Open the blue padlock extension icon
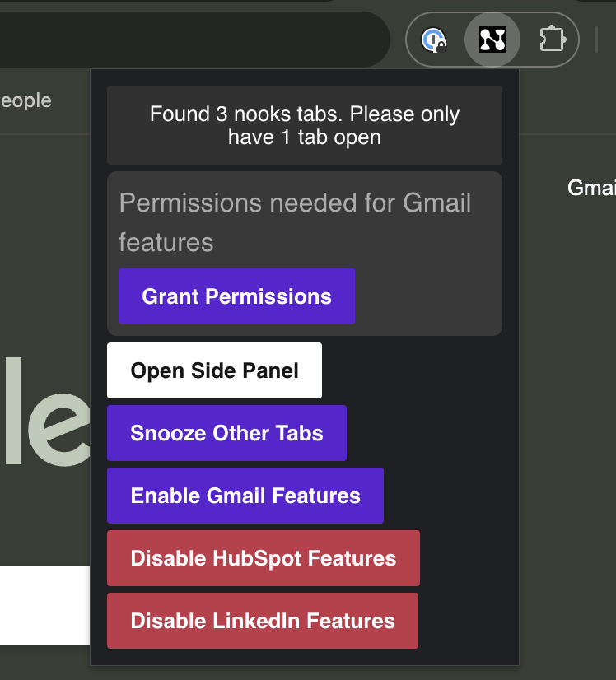Image resolution: width=616 pixels, height=680 pixels. click(x=433, y=40)
